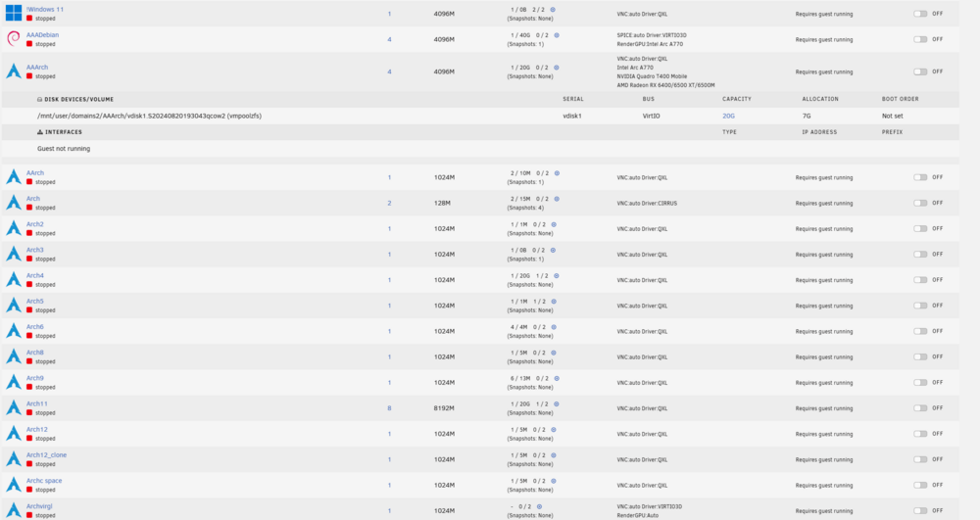
Task: Click 'AMD Radeon RX 6400/6500 XT/6500M' text
Action: tap(665, 85)
